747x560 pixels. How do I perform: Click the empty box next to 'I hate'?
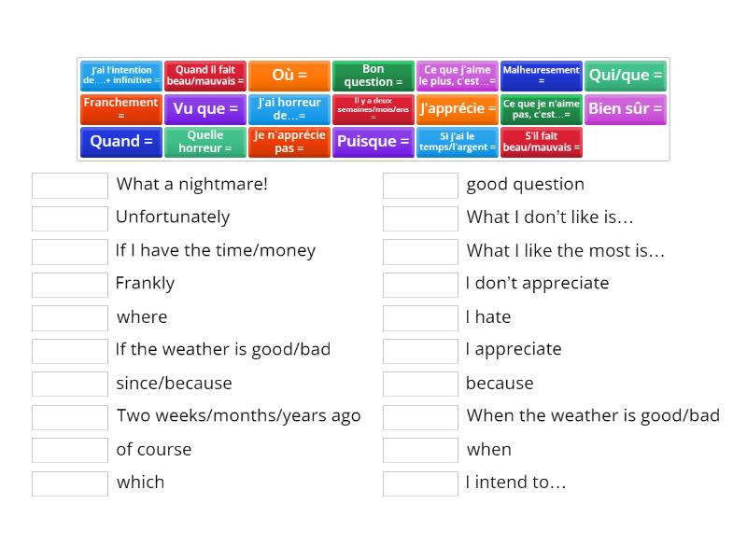click(421, 317)
